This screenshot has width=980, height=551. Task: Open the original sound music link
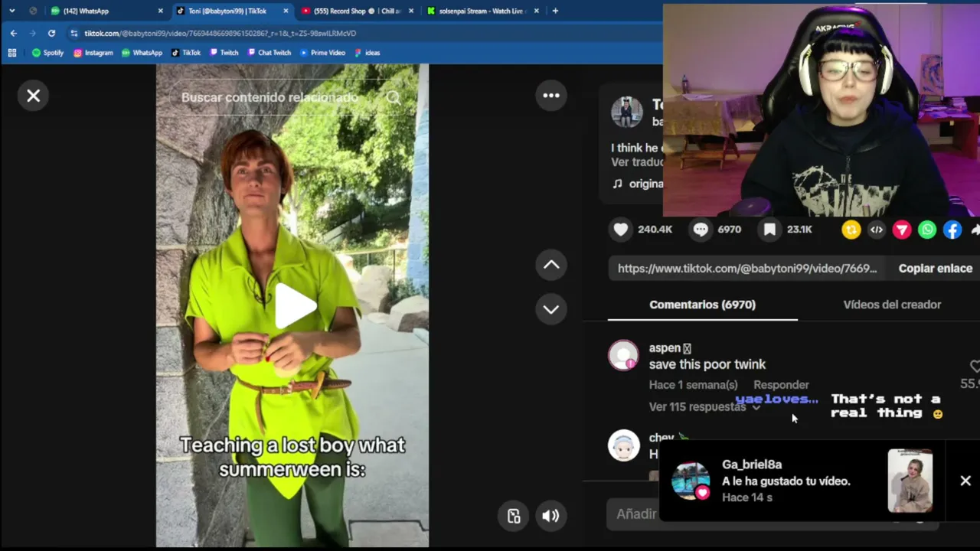coord(639,184)
